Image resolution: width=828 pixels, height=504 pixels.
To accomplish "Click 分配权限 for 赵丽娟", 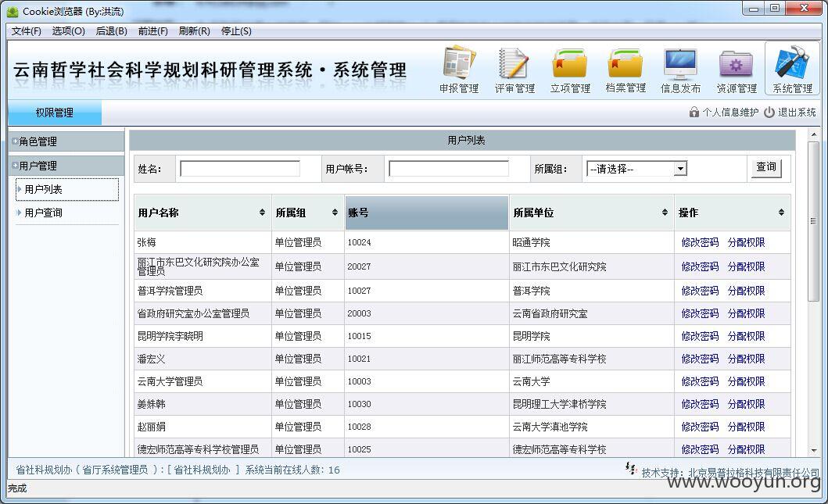I will click(x=746, y=427).
